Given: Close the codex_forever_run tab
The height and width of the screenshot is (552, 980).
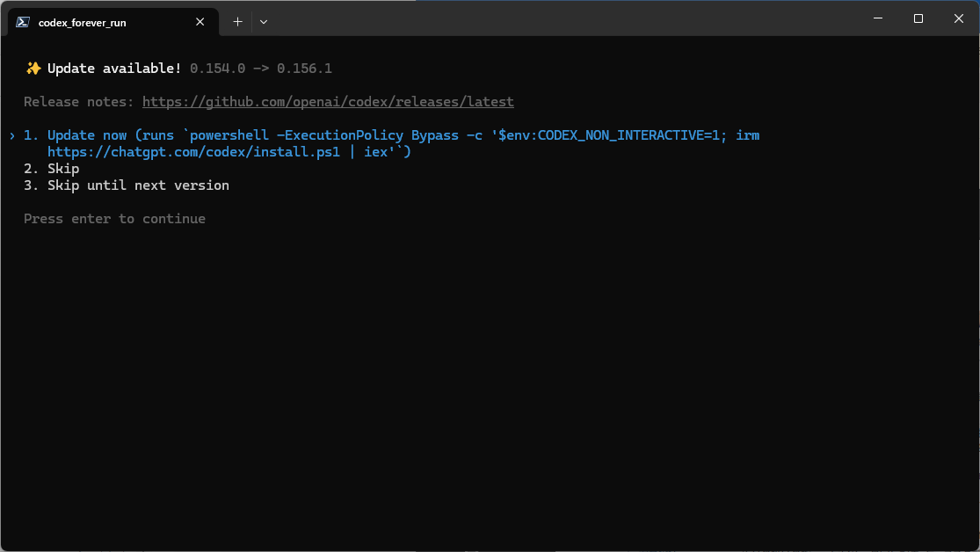Looking at the screenshot, I should pos(200,22).
